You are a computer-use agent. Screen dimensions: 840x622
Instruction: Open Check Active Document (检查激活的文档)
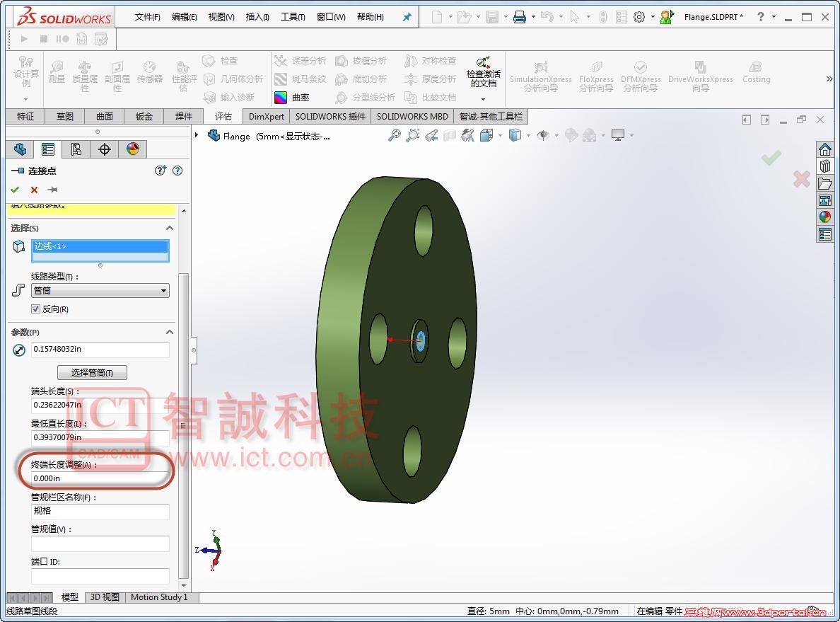483,72
